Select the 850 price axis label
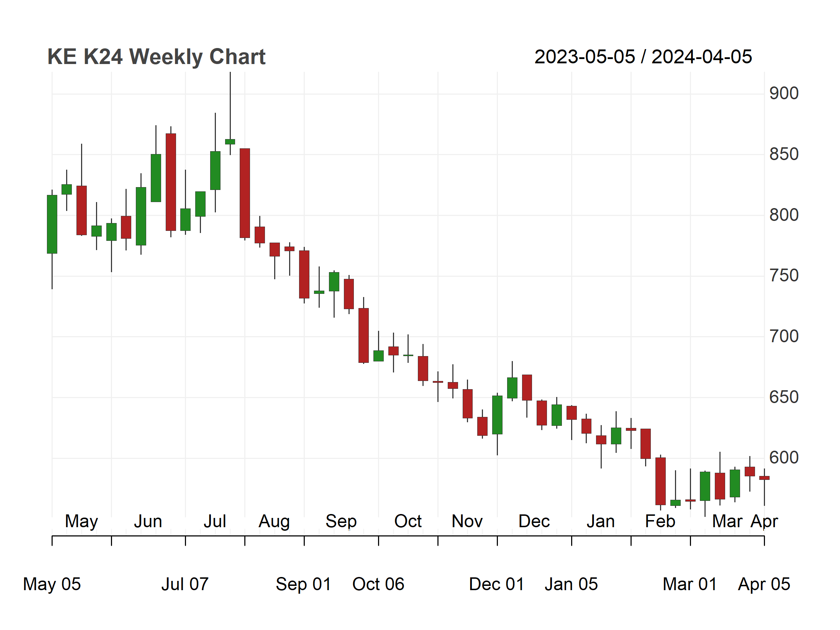 (784, 154)
